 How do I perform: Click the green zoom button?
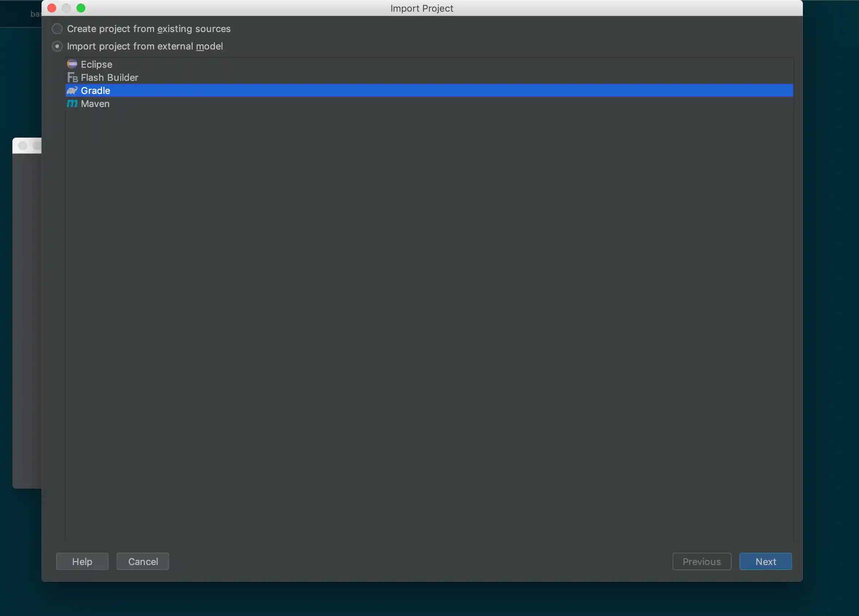(x=81, y=8)
